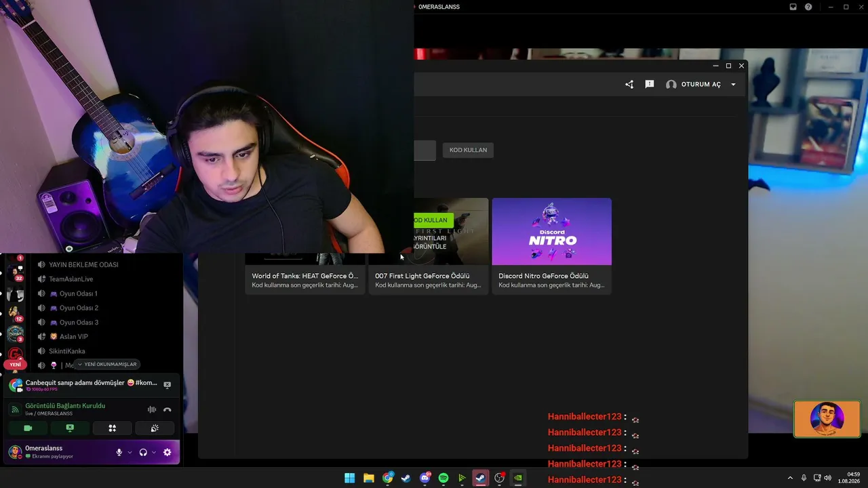Image resolution: width=868 pixels, height=488 pixels.
Task: Click the code input field beside KOD KULLAN
Action: (x=425, y=150)
